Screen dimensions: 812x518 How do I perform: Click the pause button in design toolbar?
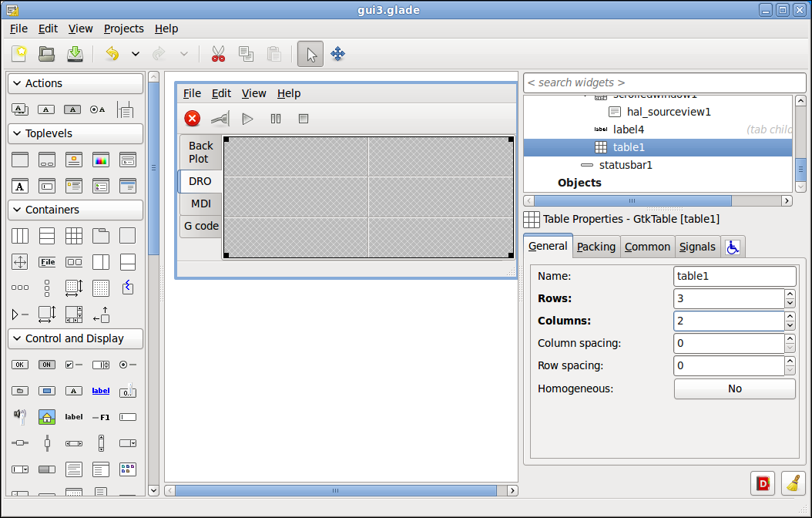[276, 119]
